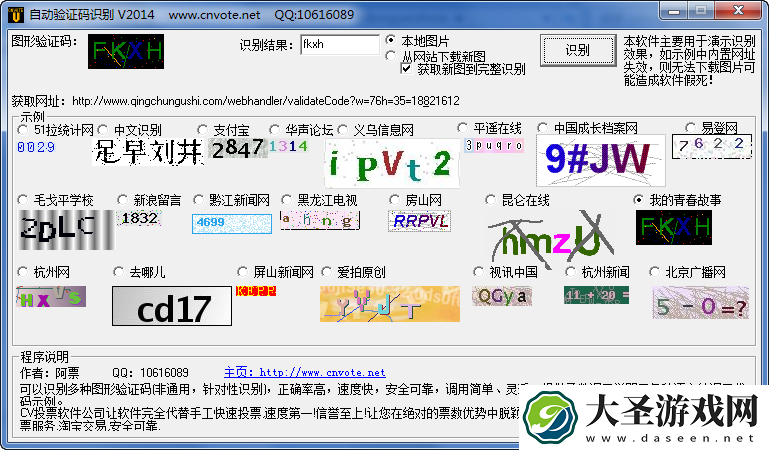
Task: Select the 华声论坛 radio button
Action: point(275,130)
